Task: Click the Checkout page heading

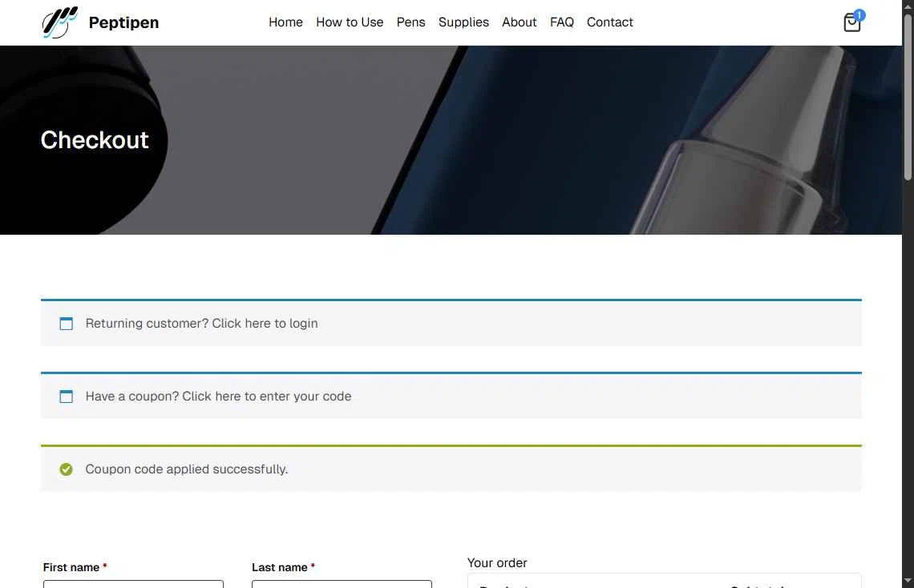Action: tap(95, 140)
